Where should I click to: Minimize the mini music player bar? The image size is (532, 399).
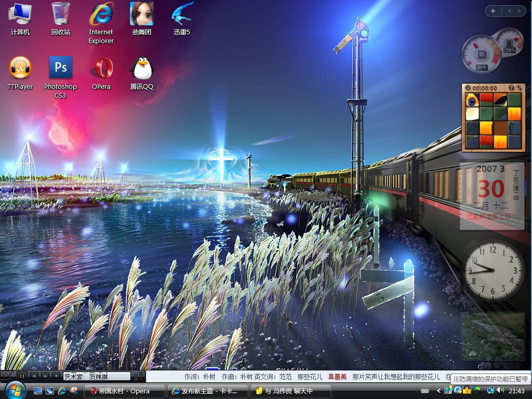click(x=136, y=375)
